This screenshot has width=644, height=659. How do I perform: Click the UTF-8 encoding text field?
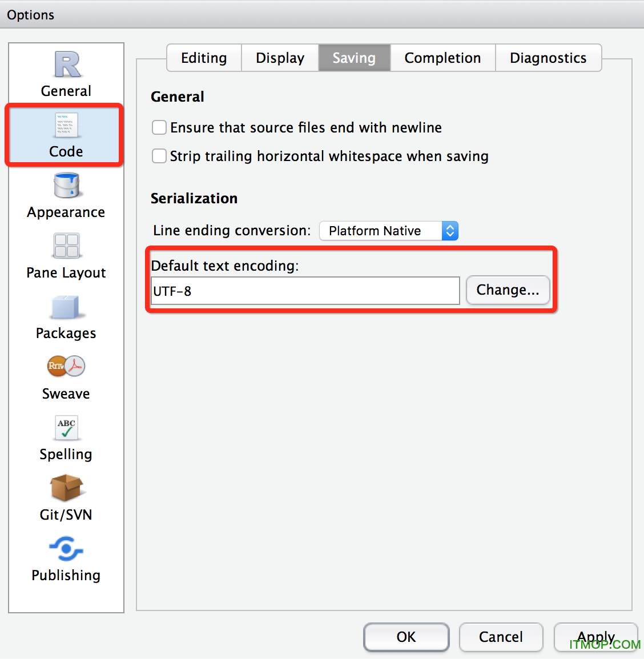coord(304,291)
